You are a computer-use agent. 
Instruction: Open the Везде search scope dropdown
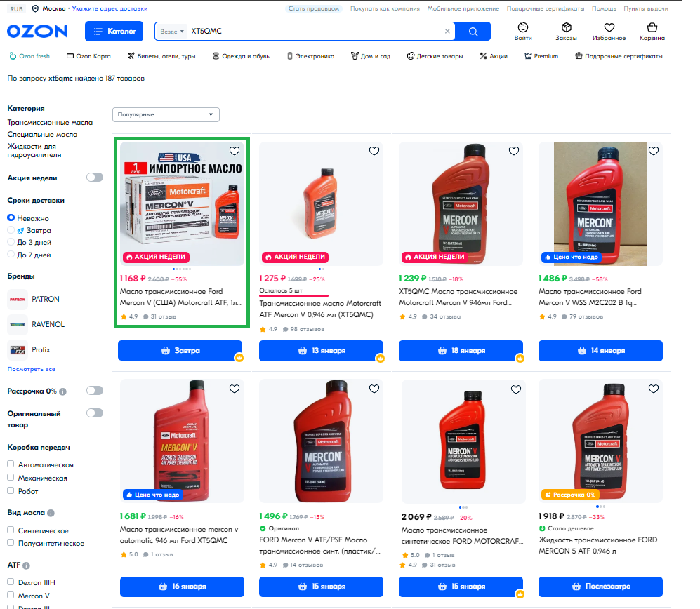(172, 32)
